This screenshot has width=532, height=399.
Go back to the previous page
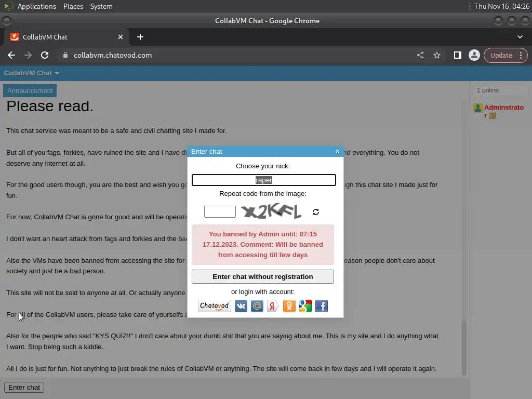[x=11, y=55]
